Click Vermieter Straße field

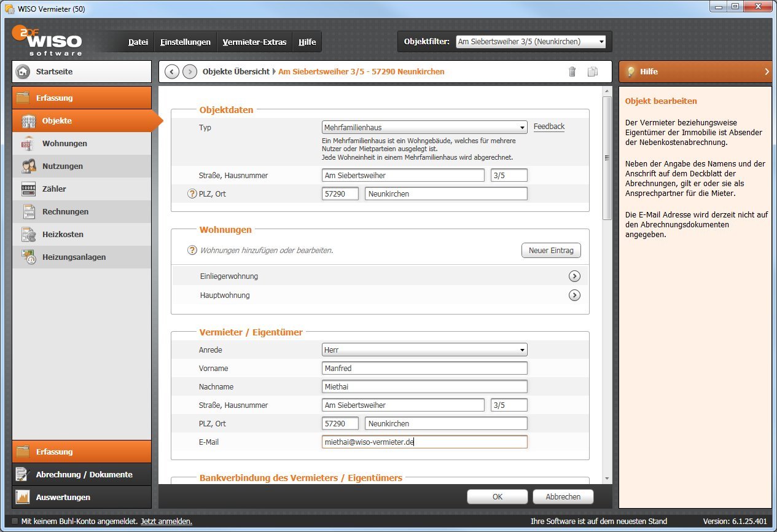[x=403, y=405]
